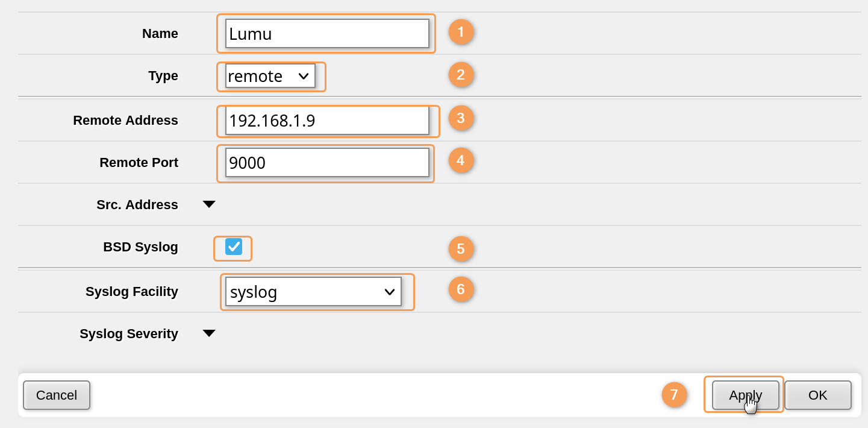The image size is (868, 428).
Task: Click the Remote Port field showing 9000
Action: 326,163
